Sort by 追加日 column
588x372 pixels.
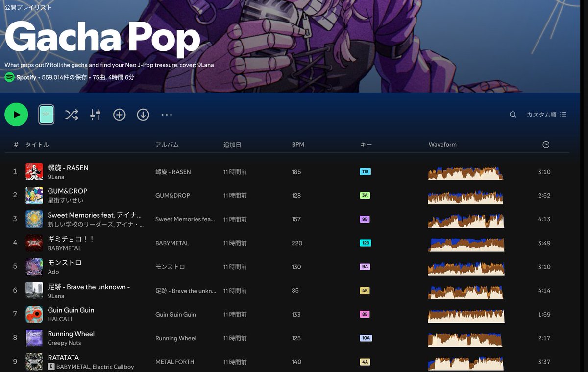[232, 145]
